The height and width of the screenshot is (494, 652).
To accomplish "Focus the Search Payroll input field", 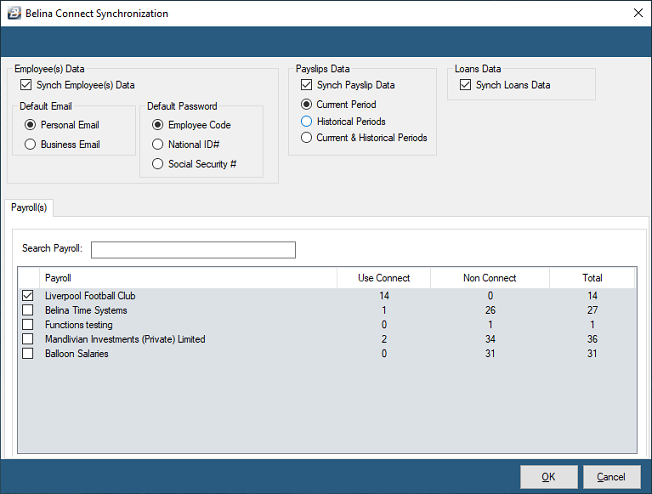I will (193, 250).
